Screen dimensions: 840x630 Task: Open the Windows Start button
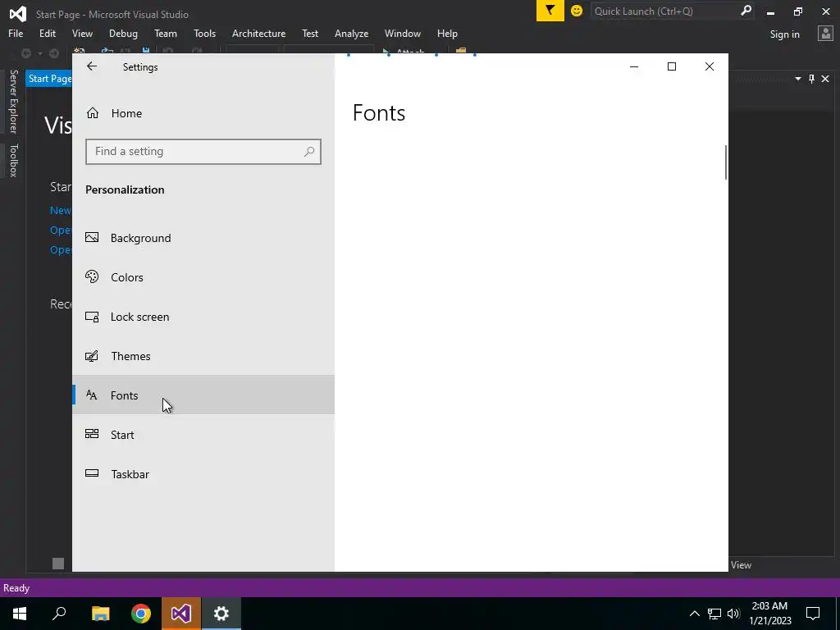[20, 614]
